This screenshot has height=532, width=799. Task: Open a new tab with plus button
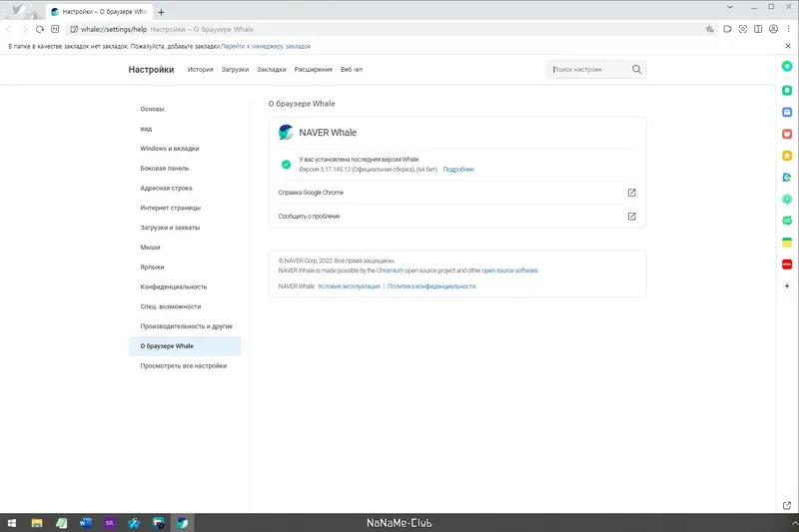click(161, 12)
